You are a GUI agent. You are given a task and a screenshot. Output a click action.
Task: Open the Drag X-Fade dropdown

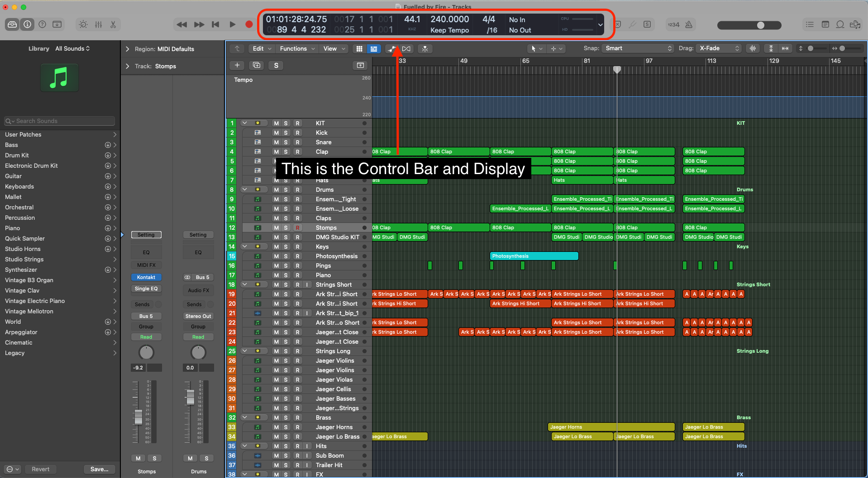pyautogui.click(x=719, y=48)
